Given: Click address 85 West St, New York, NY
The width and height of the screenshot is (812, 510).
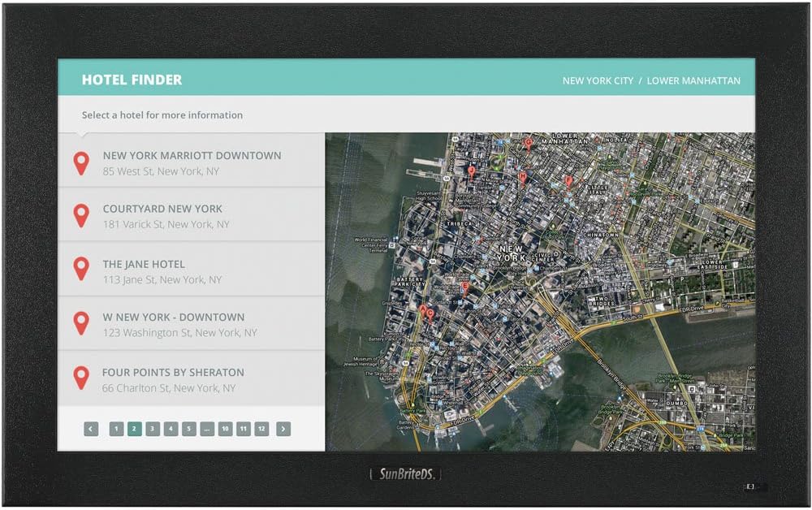Looking at the screenshot, I should click(x=161, y=171).
